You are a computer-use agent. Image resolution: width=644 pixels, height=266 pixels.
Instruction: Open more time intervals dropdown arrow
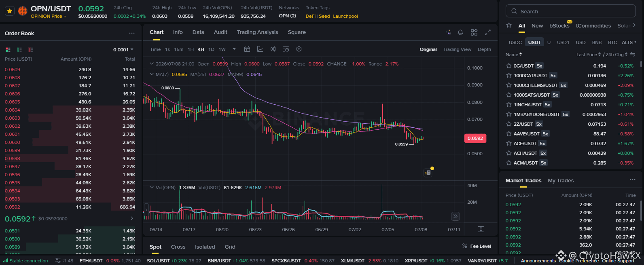pyautogui.click(x=234, y=49)
